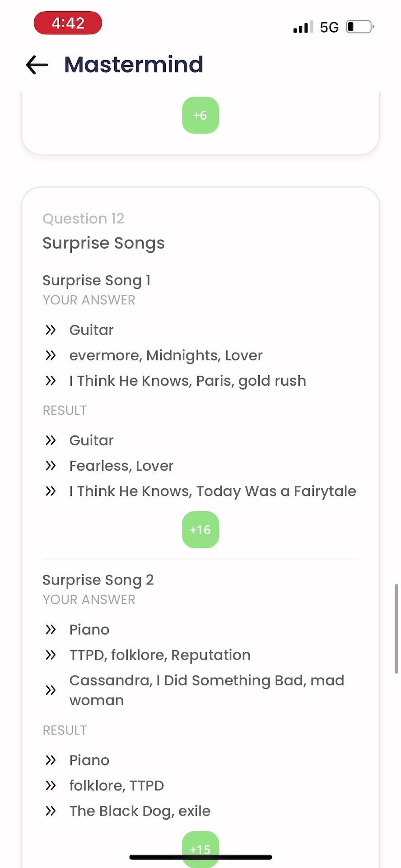Click chevron beside 'folklore, TTPD' result
The image size is (401, 868).
tap(51, 786)
